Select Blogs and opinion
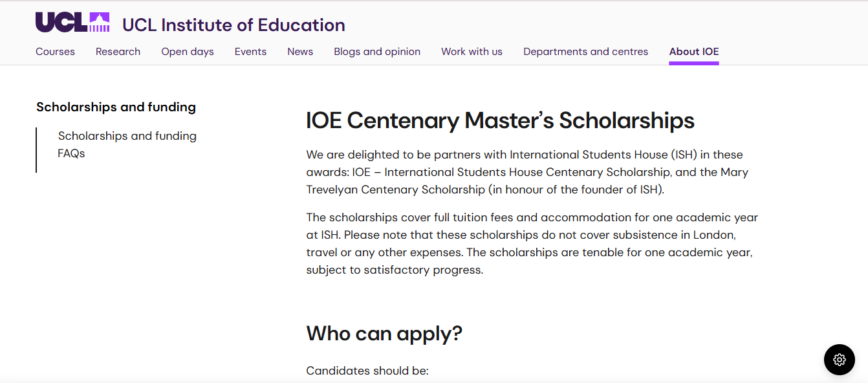 click(377, 51)
